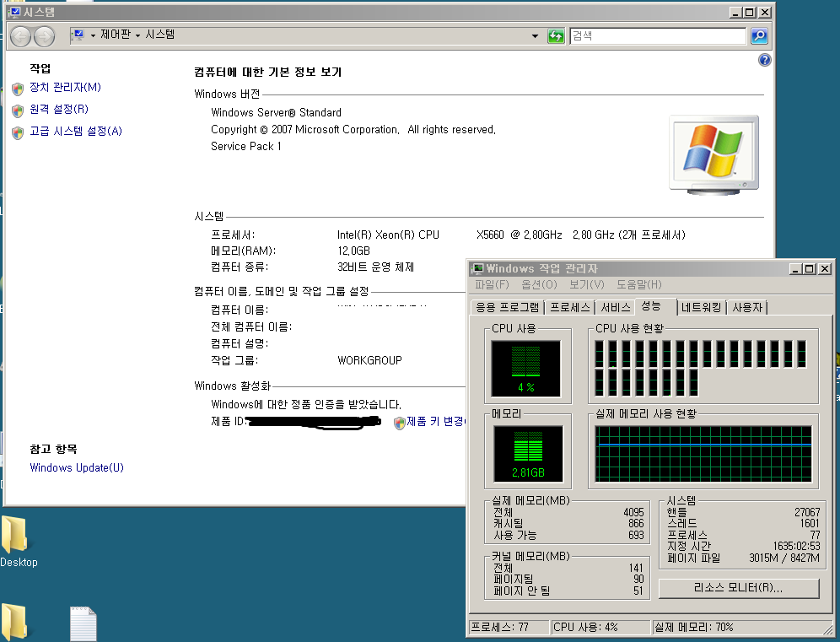The image size is (840, 642).
Task: Select the 성능 tab
Action: tap(655, 306)
